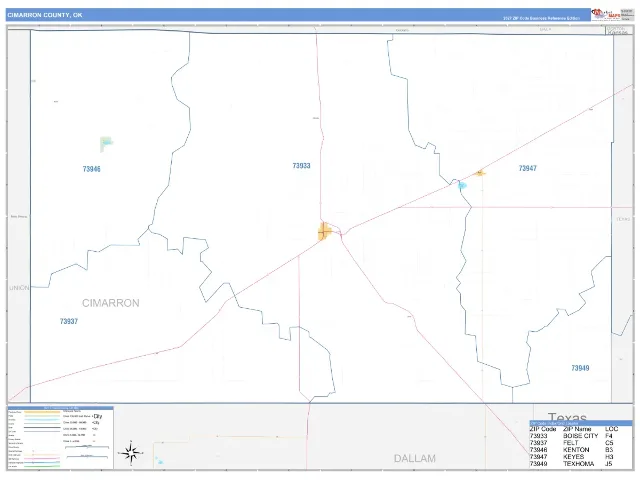Click BOISE CITY in the ZIP index
Viewport: 640px width, 480px height.
pos(581,436)
